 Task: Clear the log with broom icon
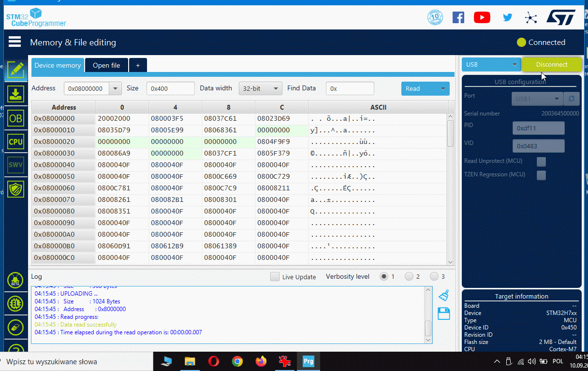(444, 295)
